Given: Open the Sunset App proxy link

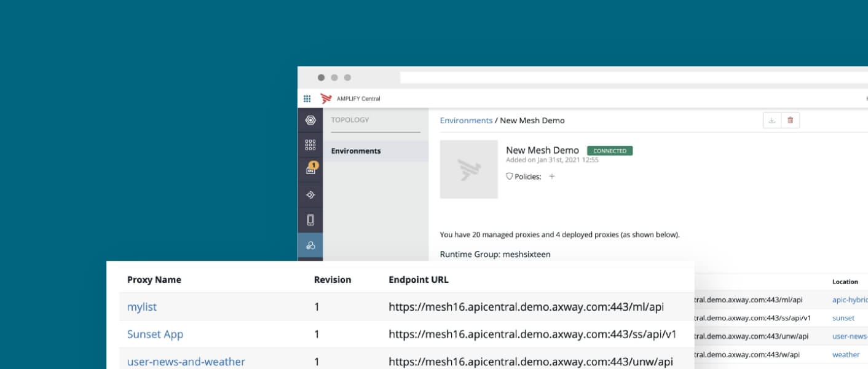Looking at the screenshot, I should point(155,335).
